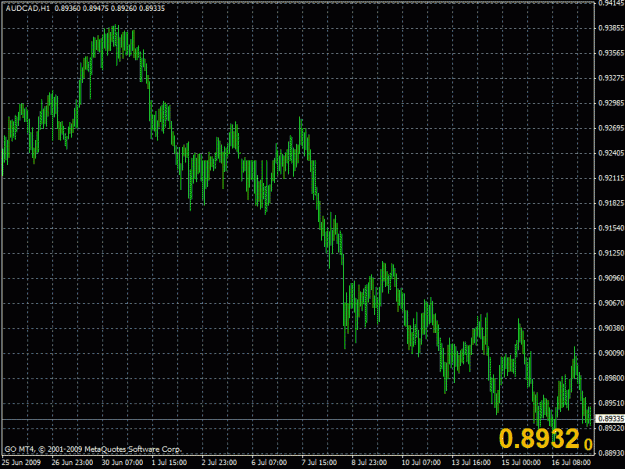Click the 0.93565 price scale label
Viewport: 625px width, 469px height.
click(x=611, y=53)
